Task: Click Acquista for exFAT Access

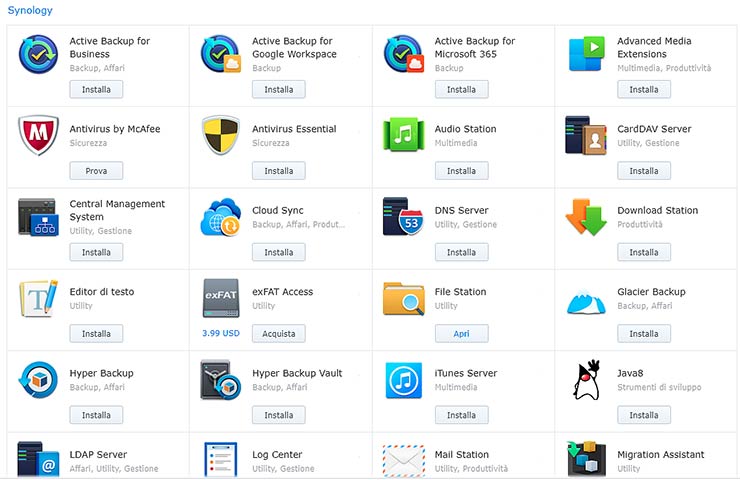Action: [x=278, y=334]
